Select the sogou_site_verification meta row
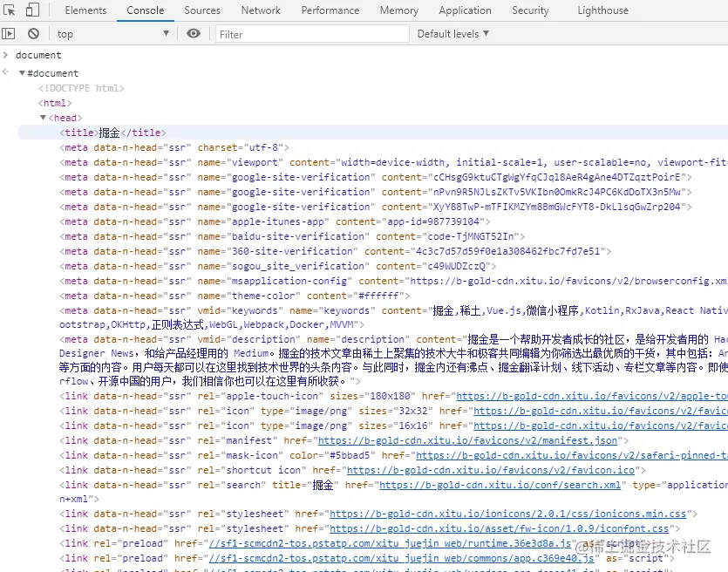Viewport: 728px width, 572px height. click(277, 266)
